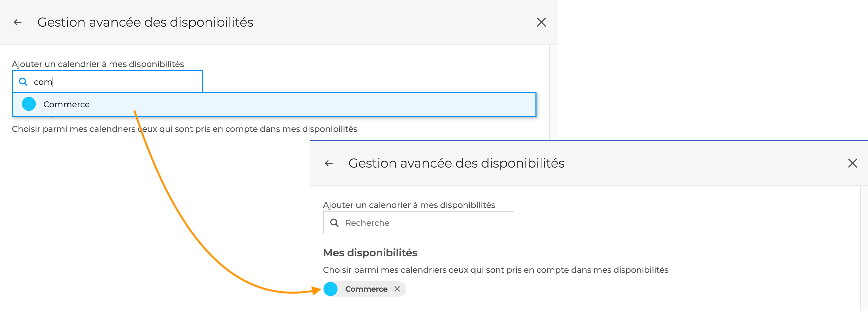Click the blue magnifier icon beside "com"
Viewport: 868px width, 311px height.
click(x=23, y=82)
